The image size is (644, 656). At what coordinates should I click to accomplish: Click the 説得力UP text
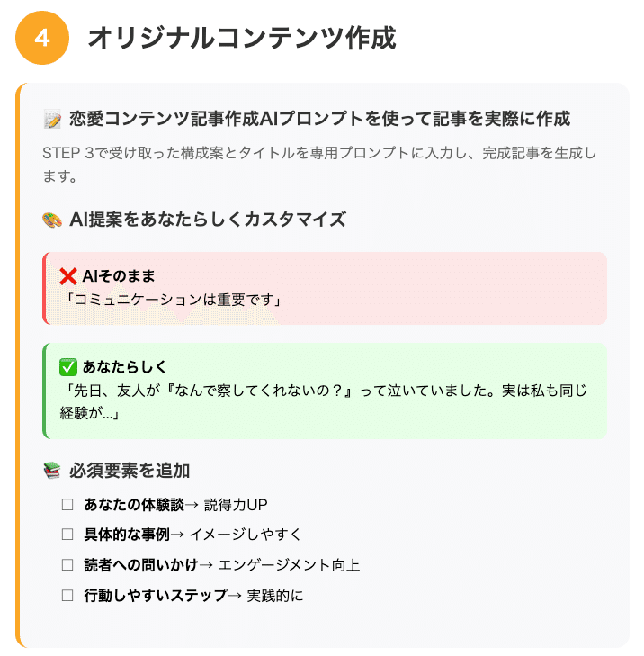[237, 504]
